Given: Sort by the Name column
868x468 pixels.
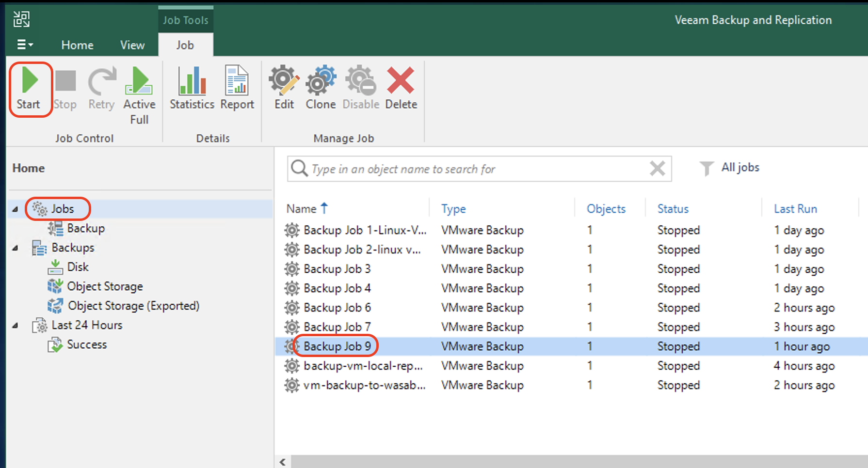Looking at the screenshot, I should [301, 209].
